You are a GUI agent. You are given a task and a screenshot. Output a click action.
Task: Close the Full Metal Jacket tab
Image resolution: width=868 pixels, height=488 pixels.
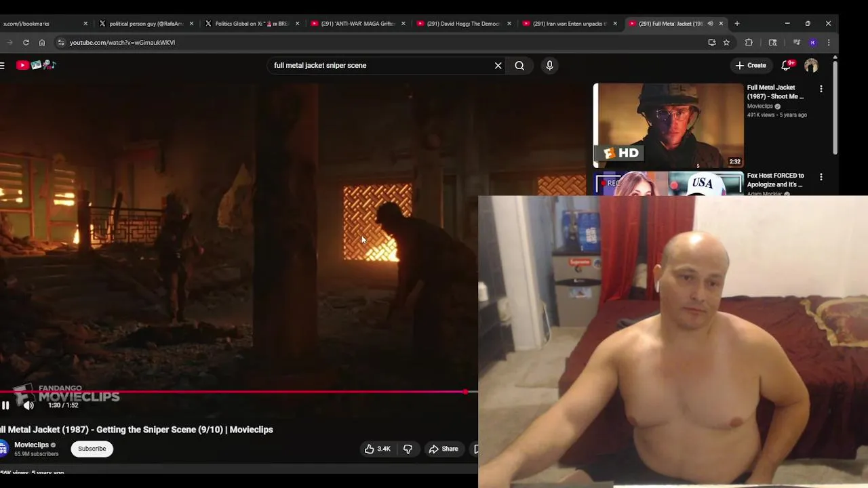(721, 24)
